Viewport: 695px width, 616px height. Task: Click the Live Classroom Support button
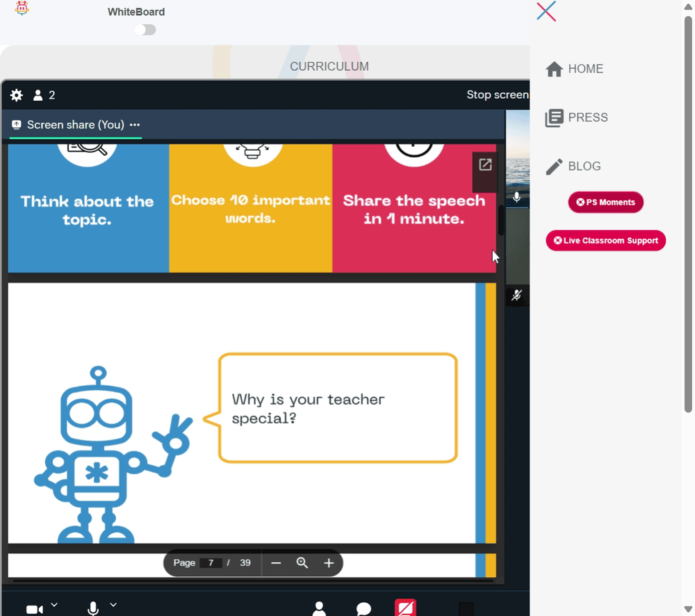coord(605,241)
